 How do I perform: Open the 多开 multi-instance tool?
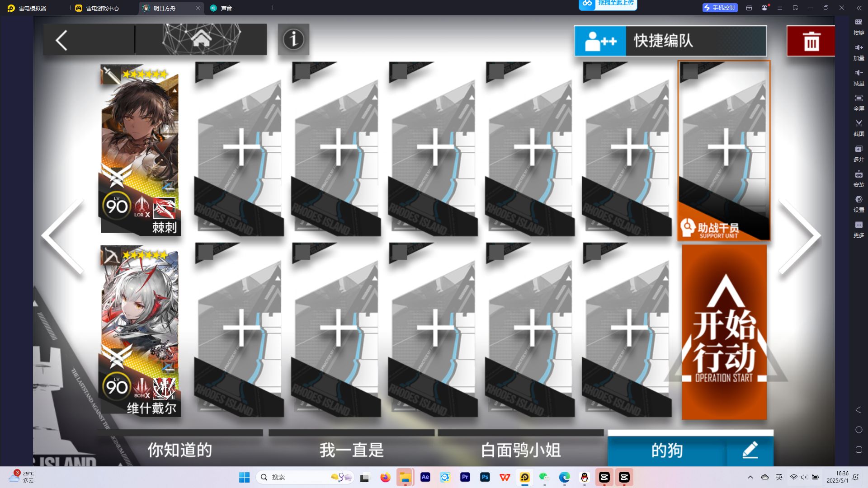tap(859, 154)
